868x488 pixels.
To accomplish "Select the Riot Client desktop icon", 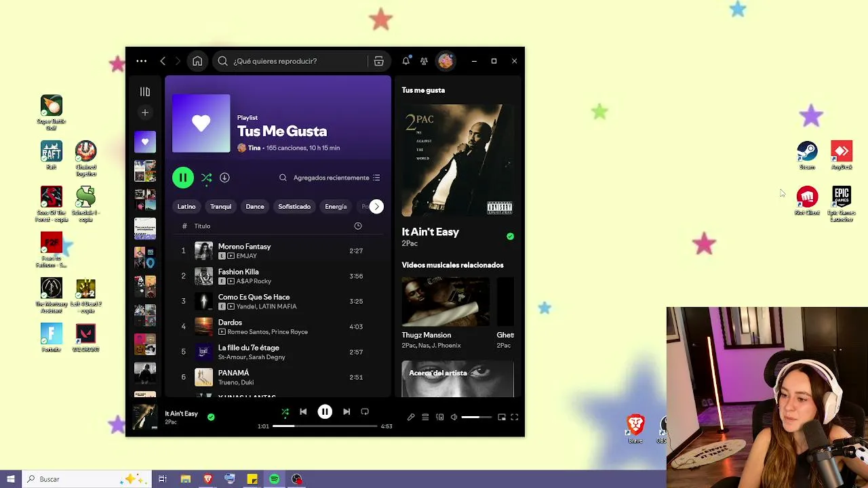I will pyautogui.click(x=807, y=201).
